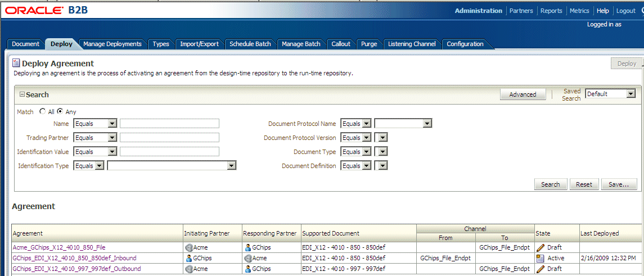Image resolution: width=644 pixels, height=276 pixels.
Task: Open the Purge tab
Action: point(369,44)
